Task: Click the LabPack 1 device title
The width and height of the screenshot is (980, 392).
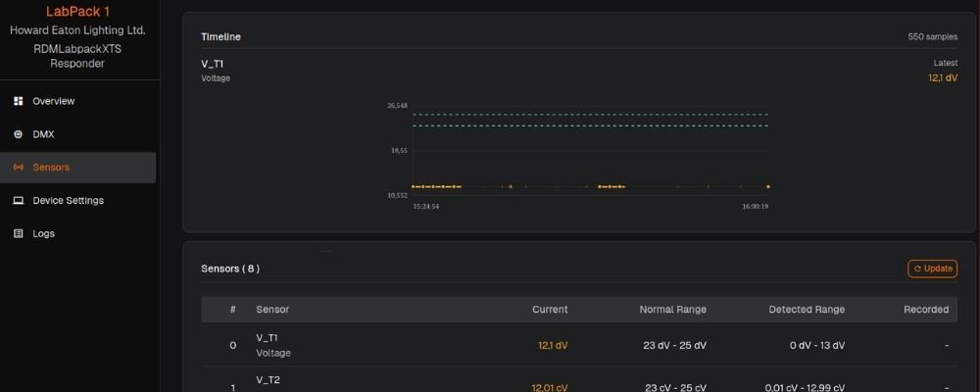Action: tap(78, 12)
